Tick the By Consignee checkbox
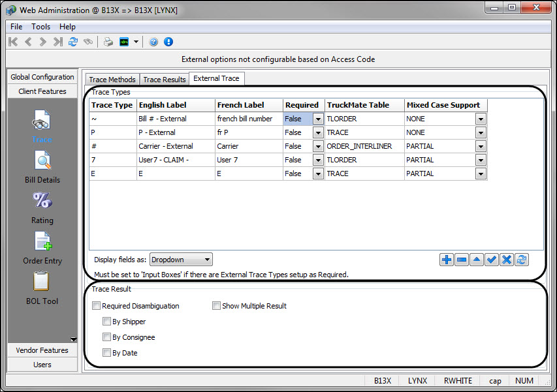 click(106, 337)
